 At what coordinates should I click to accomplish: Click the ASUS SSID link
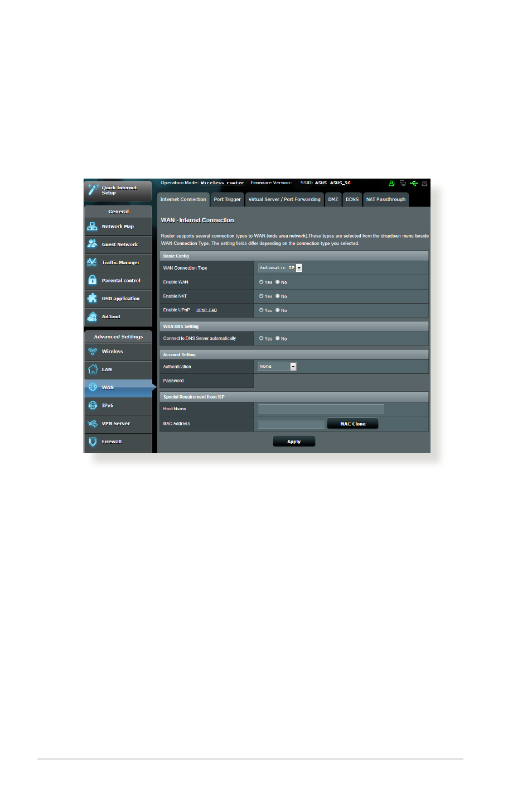(x=321, y=183)
